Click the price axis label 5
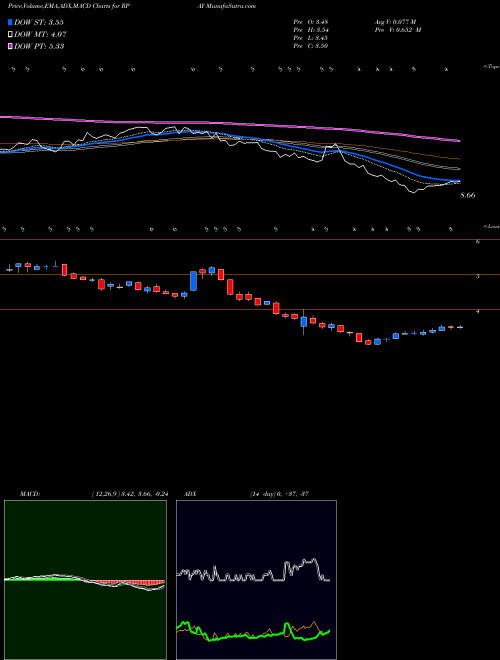The height and width of the screenshot is (660, 500). [x=478, y=277]
